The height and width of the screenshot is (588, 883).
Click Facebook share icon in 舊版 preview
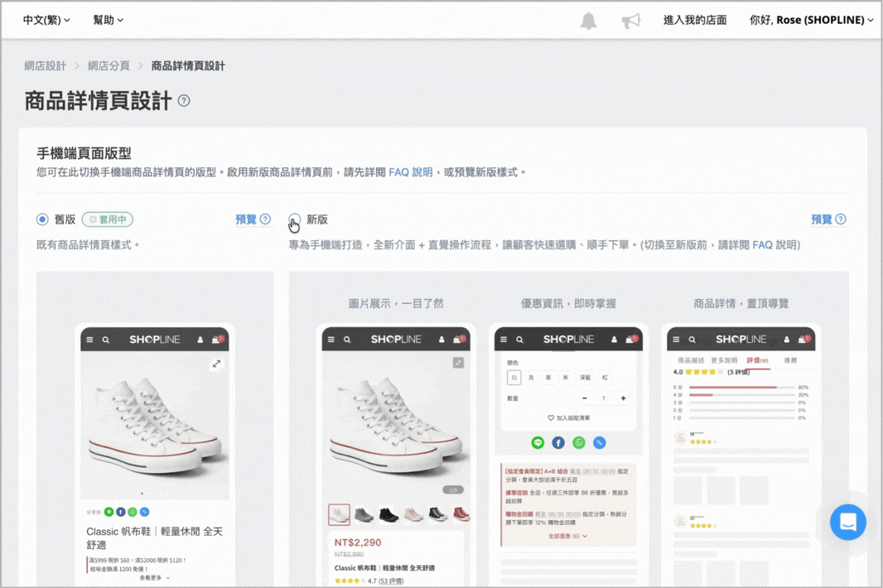[x=120, y=512]
